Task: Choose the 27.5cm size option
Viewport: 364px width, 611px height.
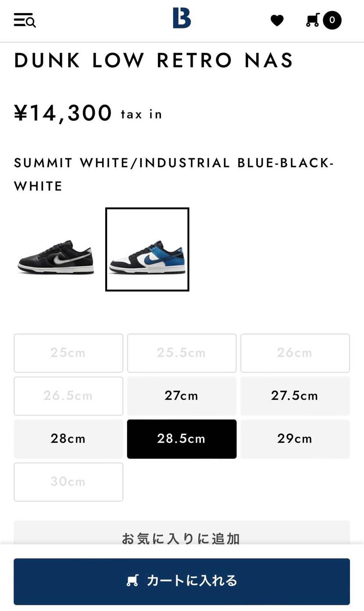Action: pos(295,396)
